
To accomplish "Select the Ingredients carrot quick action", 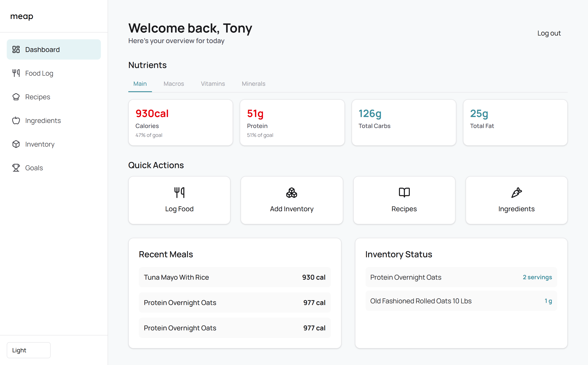I will pyautogui.click(x=516, y=193).
